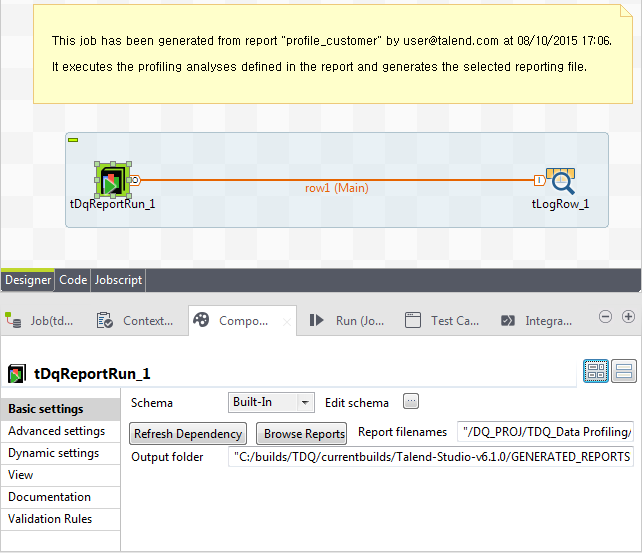This screenshot has width=642, height=553.
Task: Open Advanced settings section
Action: (60, 431)
